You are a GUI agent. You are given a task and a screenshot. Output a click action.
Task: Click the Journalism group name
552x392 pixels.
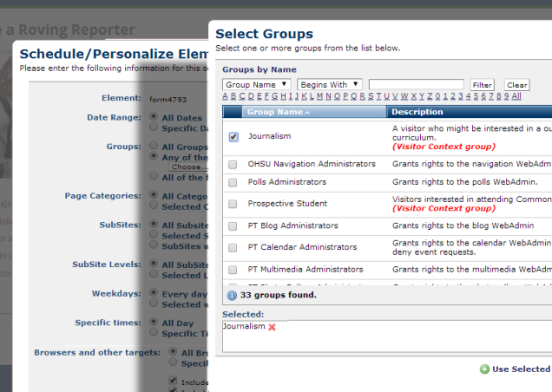(x=269, y=136)
